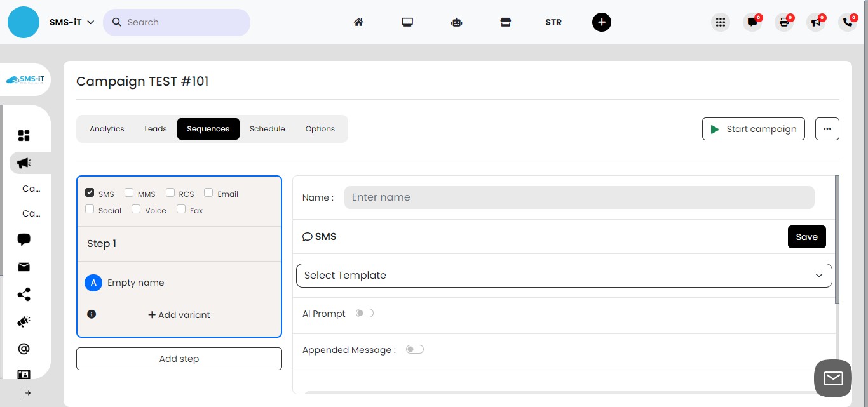Turn on the AI Prompt toggle
Screen dimensions: 868x407
(x=365, y=313)
